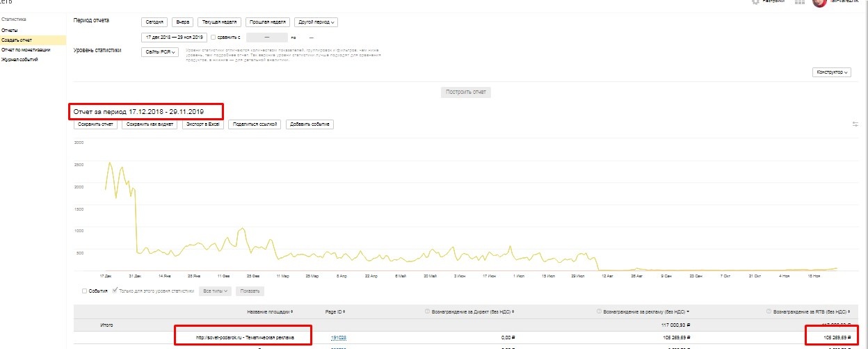
Task: Expand the Все типы dropdown
Action: (x=215, y=291)
